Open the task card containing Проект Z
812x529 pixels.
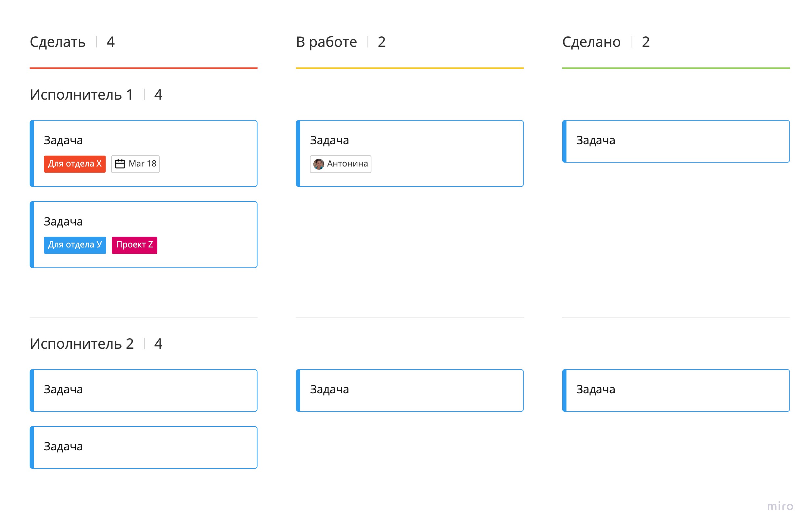(x=143, y=234)
